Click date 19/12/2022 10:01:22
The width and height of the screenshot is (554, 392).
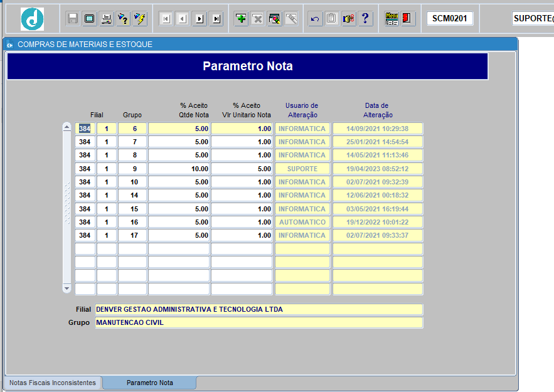[378, 222]
